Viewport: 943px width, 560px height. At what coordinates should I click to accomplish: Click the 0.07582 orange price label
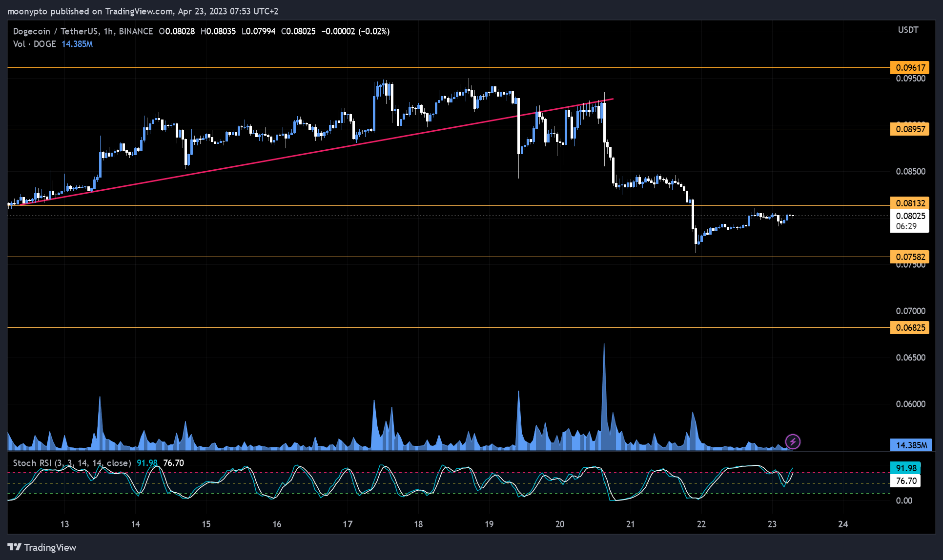[910, 257]
